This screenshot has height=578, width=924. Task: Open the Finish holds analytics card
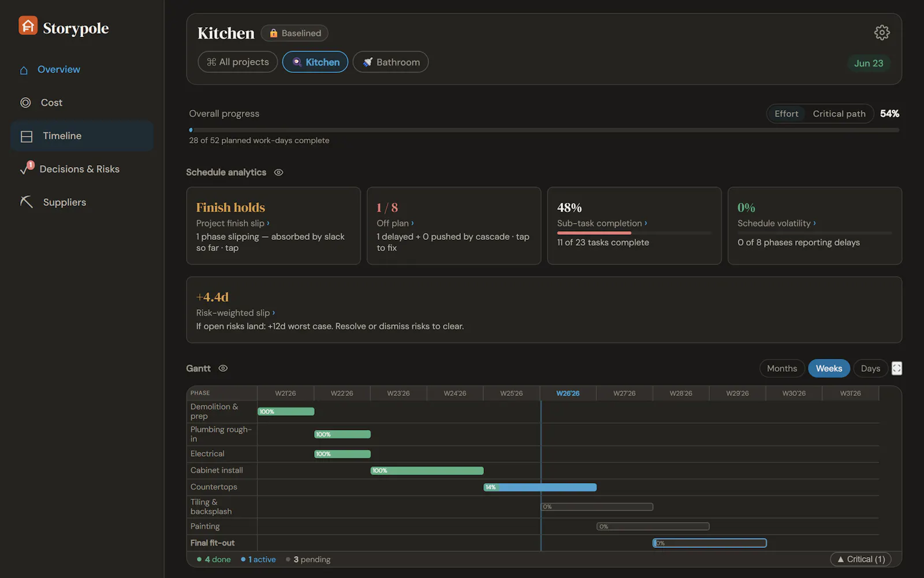click(273, 226)
